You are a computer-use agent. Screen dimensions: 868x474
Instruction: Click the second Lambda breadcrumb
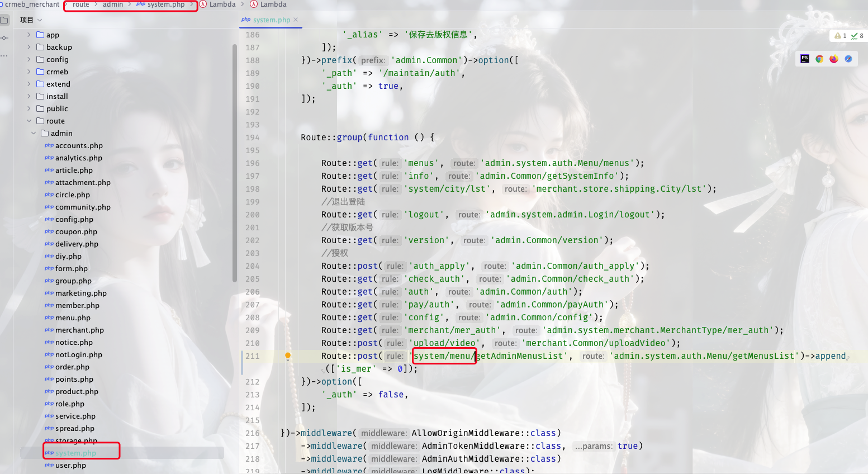click(269, 4)
